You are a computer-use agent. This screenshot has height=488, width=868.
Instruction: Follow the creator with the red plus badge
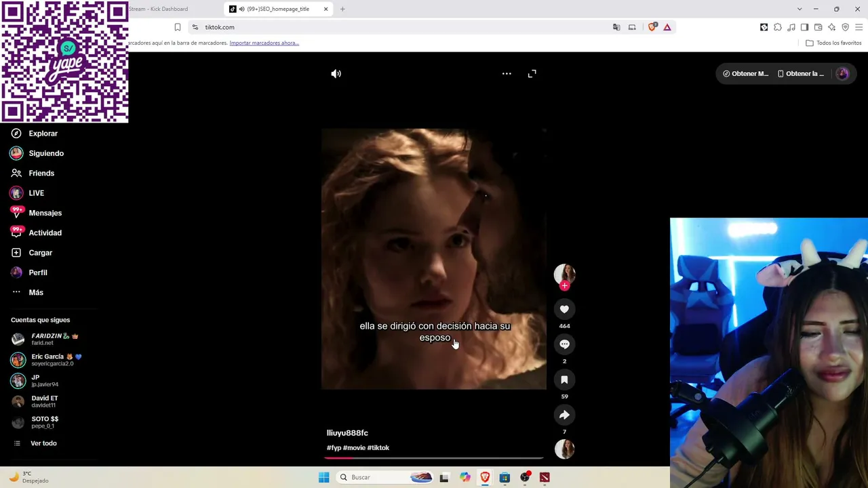point(564,285)
